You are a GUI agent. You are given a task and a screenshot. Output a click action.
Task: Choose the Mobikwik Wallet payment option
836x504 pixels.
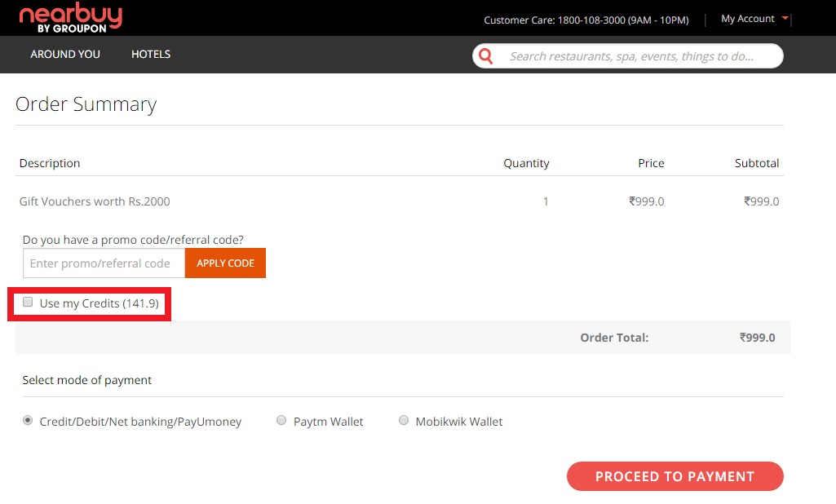(x=404, y=420)
